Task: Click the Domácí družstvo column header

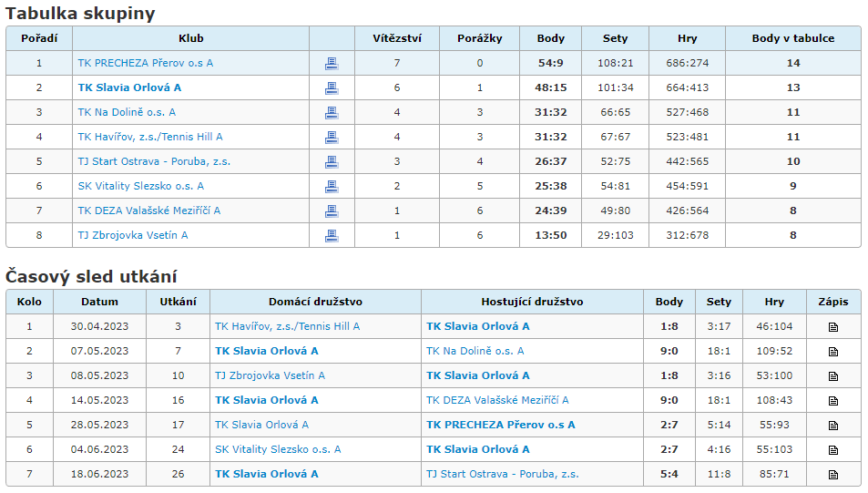Action: pyautogui.click(x=315, y=302)
